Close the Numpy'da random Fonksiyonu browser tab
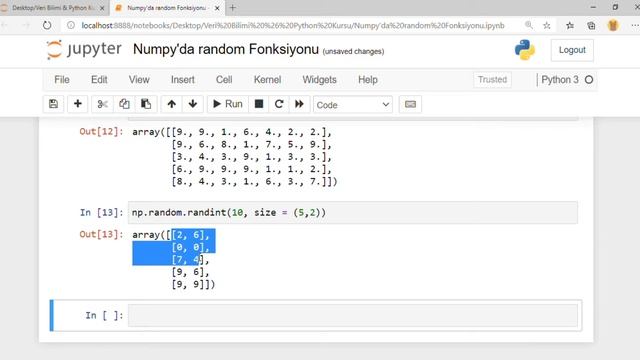640x360 pixels. point(217,8)
